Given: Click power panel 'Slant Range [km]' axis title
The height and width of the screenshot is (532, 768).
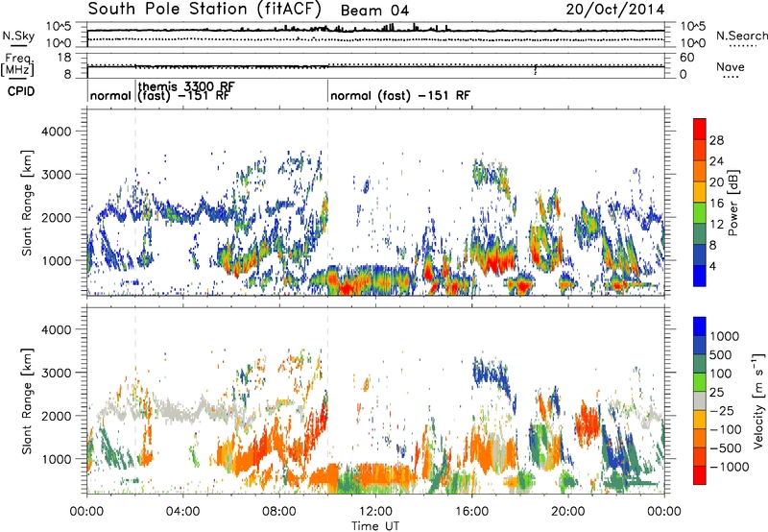Looking at the screenshot, I should point(27,203).
